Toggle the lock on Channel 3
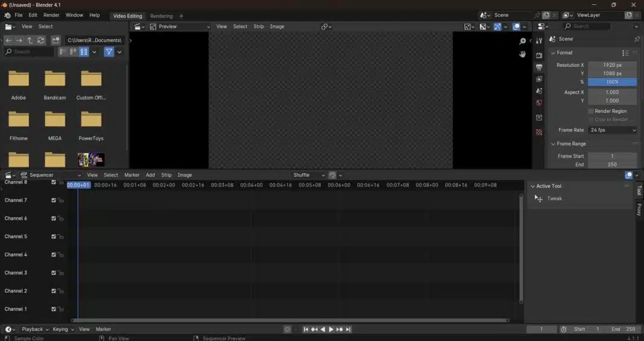 coord(61,273)
